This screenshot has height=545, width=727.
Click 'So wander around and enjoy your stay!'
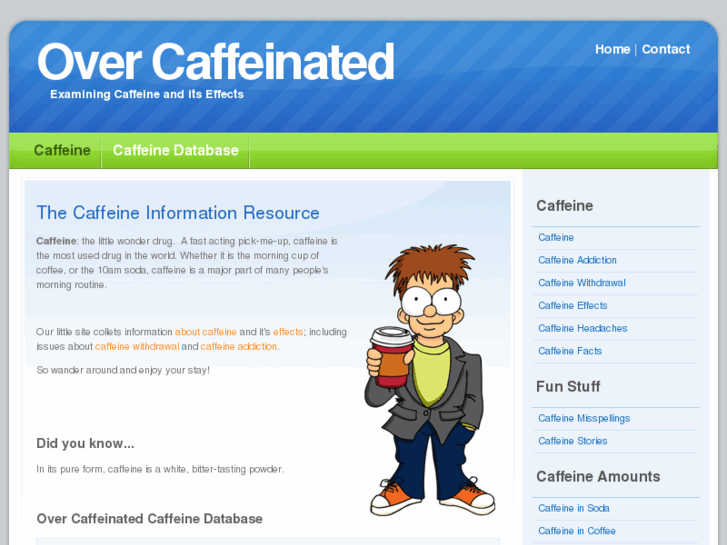coord(123,370)
